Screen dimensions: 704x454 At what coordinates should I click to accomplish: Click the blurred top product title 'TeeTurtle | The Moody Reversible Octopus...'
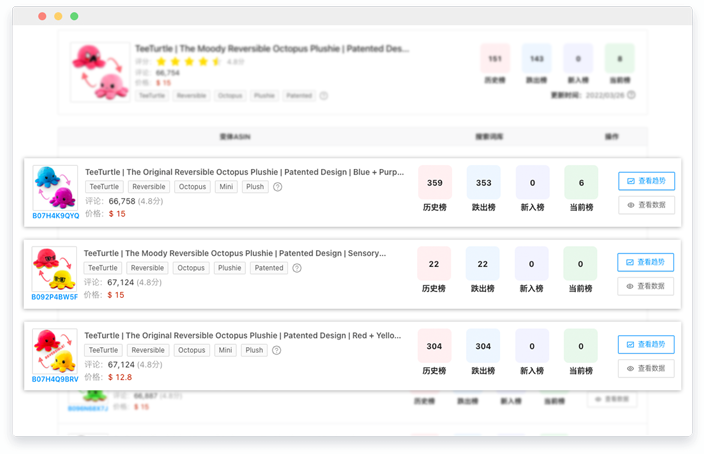(272, 48)
